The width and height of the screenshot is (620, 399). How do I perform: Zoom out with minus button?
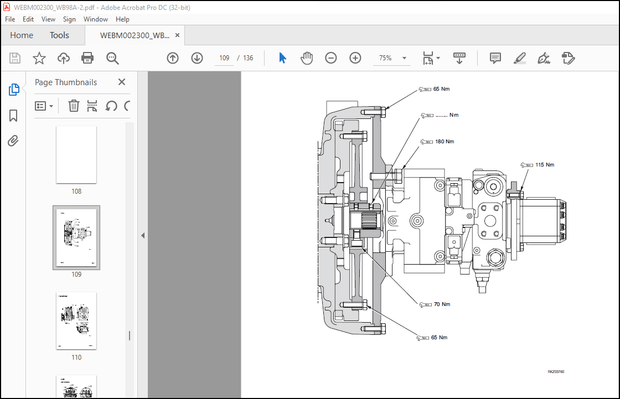331,58
